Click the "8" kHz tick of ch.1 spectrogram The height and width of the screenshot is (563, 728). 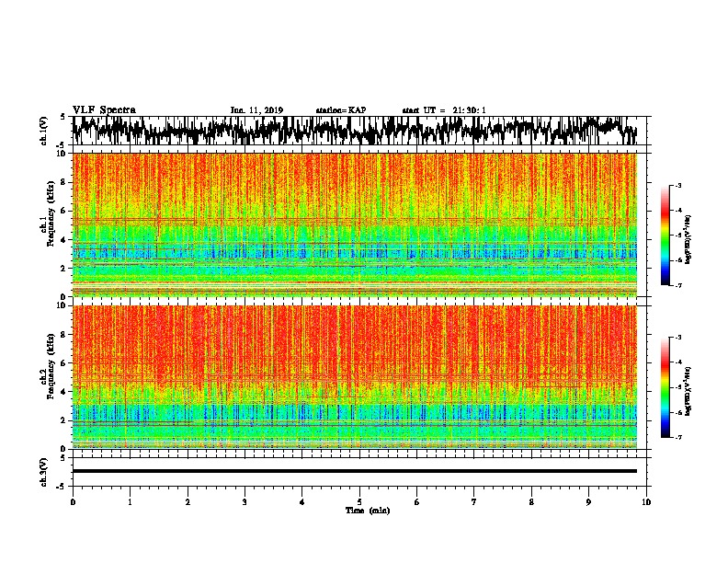pyautogui.click(x=64, y=182)
